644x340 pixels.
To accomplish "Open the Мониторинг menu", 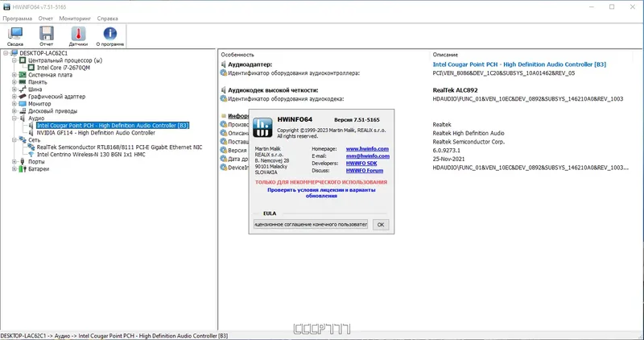I will click(75, 19).
